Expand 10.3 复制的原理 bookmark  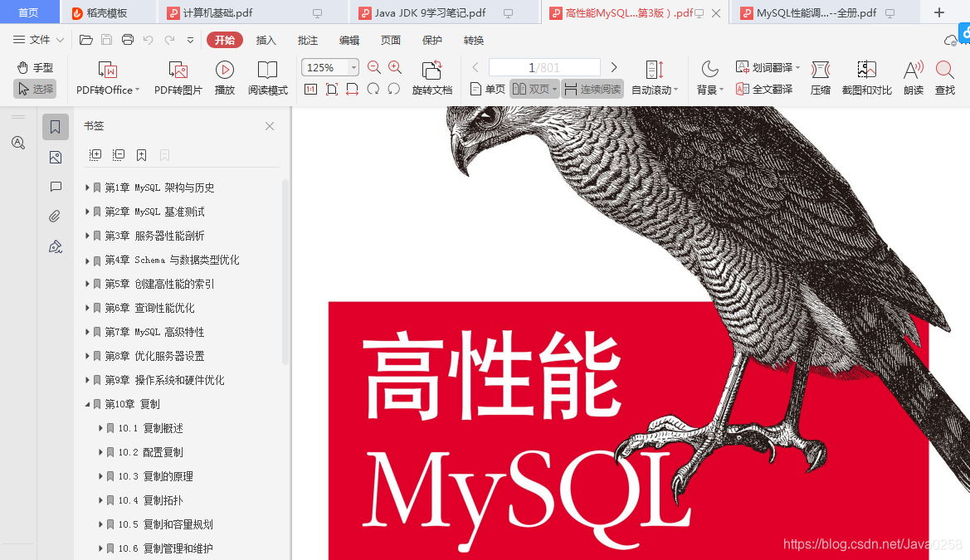(101, 476)
